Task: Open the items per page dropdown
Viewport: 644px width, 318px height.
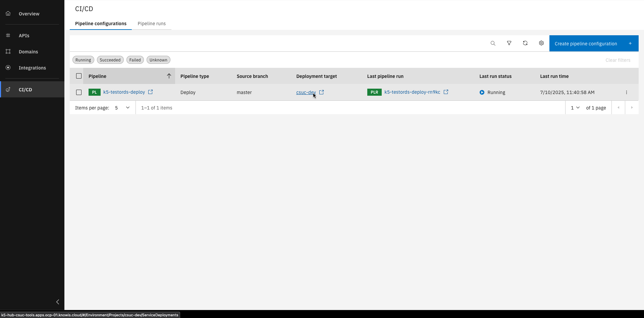Action: coord(127,107)
